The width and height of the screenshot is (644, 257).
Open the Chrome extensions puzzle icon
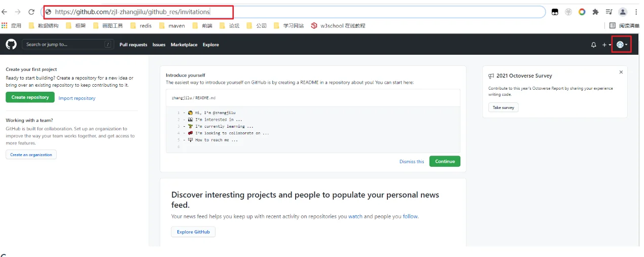(595, 12)
